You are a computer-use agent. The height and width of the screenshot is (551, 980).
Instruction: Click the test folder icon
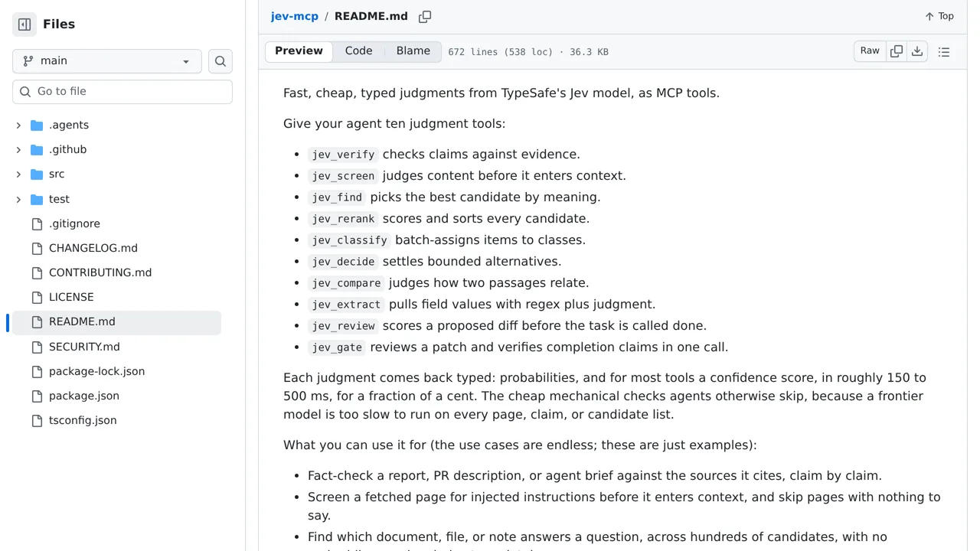(x=37, y=200)
